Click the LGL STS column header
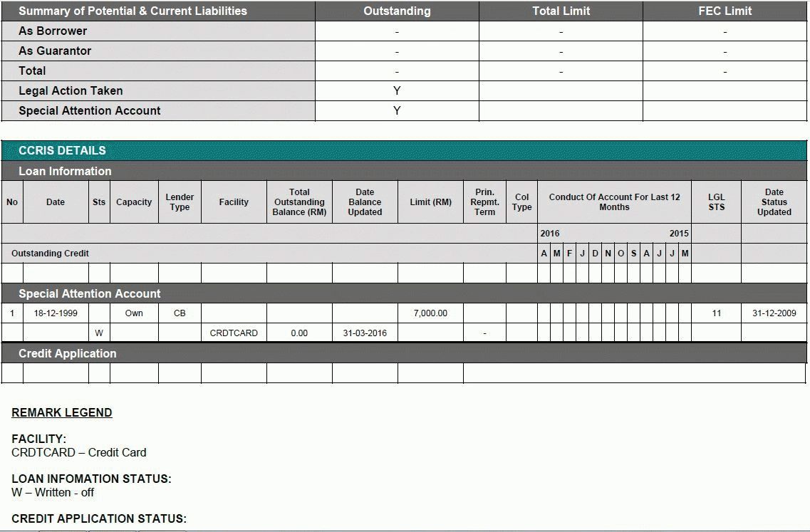Screen dimensions: 810x532 716,202
